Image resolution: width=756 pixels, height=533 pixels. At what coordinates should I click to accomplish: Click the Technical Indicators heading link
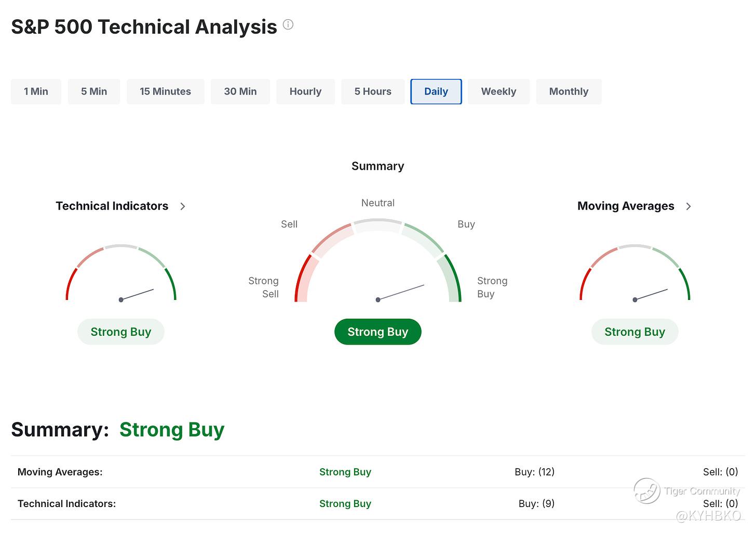click(x=112, y=206)
